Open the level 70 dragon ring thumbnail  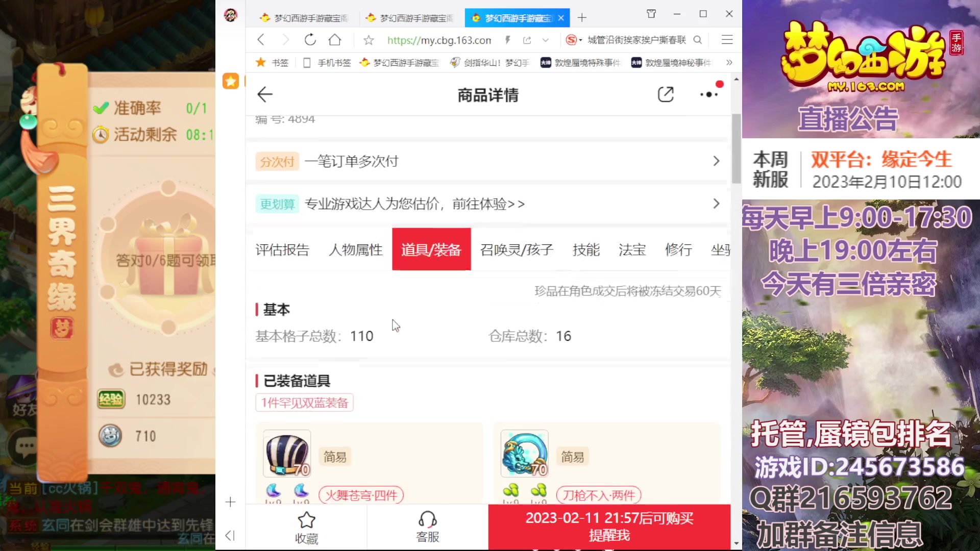point(525,454)
